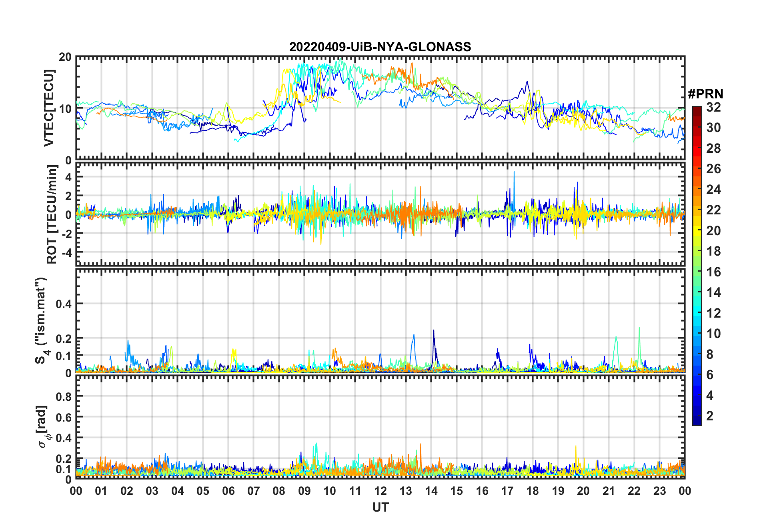The width and height of the screenshot is (761, 532).
Task: Click the ROT [TECU/min] axis label
Action: coord(52,214)
